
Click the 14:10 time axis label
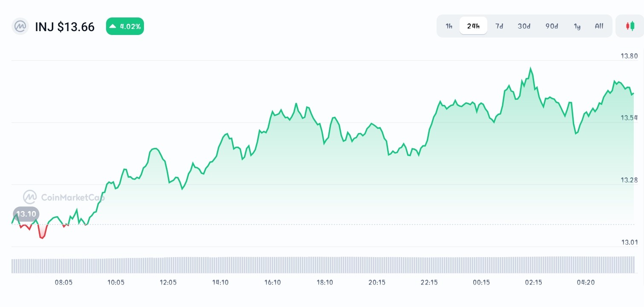click(220, 282)
